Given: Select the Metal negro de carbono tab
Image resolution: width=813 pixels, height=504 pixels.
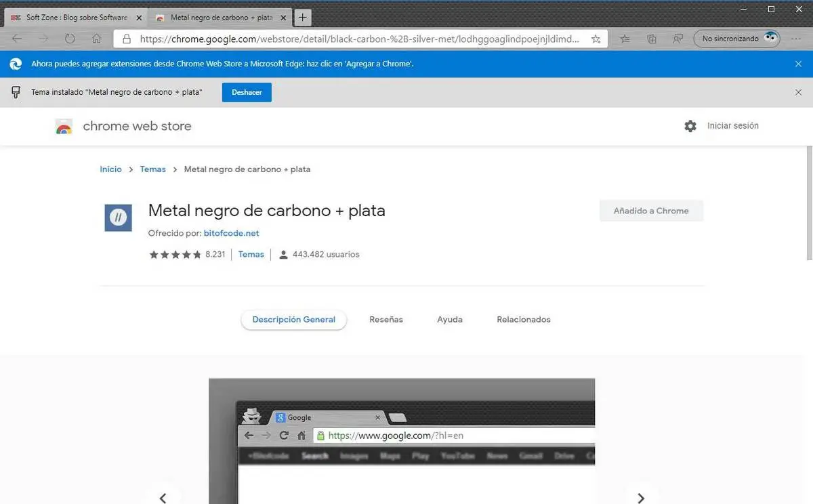Looking at the screenshot, I should (x=220, y=18).
